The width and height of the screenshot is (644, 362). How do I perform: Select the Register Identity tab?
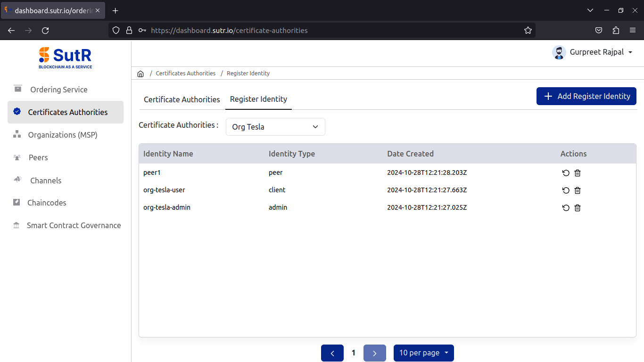pos(258,99)
